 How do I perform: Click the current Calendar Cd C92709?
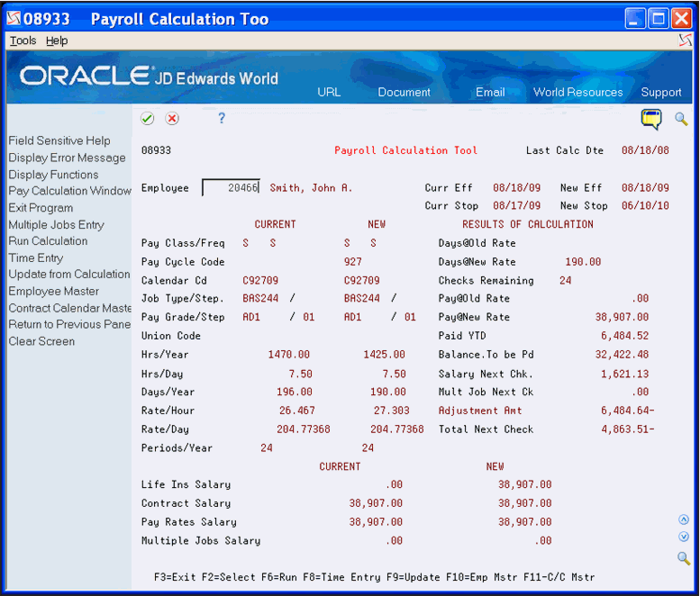click(260, 281)
